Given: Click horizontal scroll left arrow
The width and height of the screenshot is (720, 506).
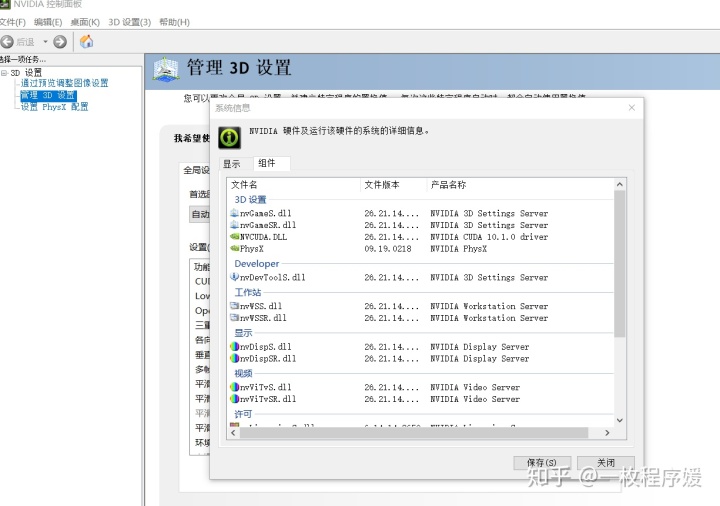Looking at the screenshot, I should click(233, 433).
